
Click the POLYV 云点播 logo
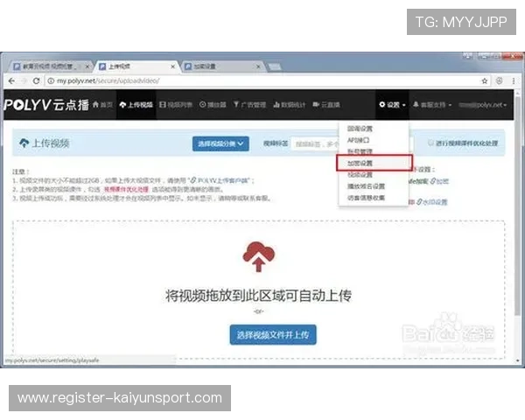[46, 105]
